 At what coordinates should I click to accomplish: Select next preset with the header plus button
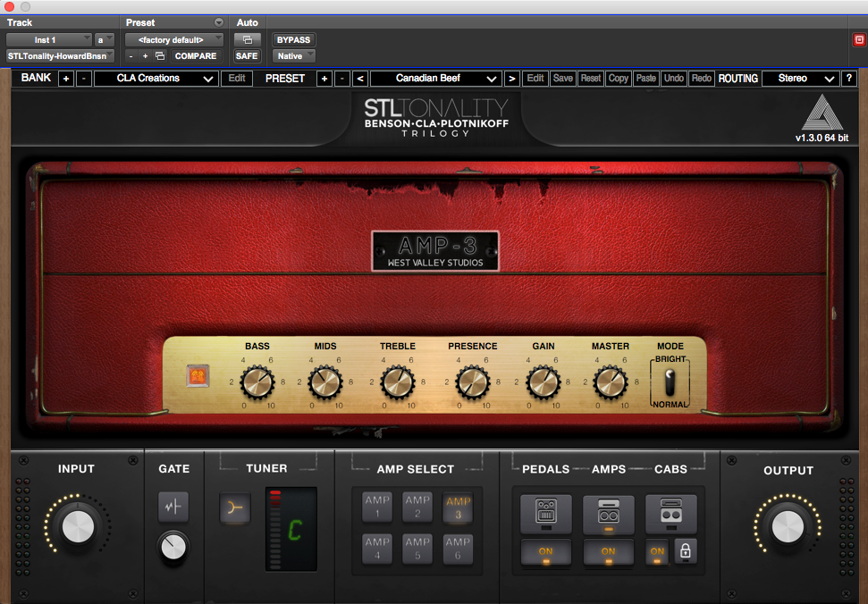tap(145, 56)
